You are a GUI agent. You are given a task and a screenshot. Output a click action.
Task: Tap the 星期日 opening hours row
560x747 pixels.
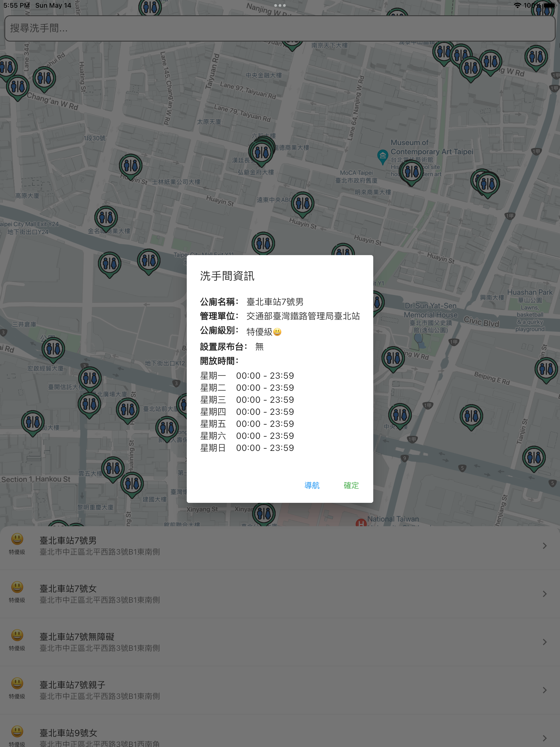(247, 448)
